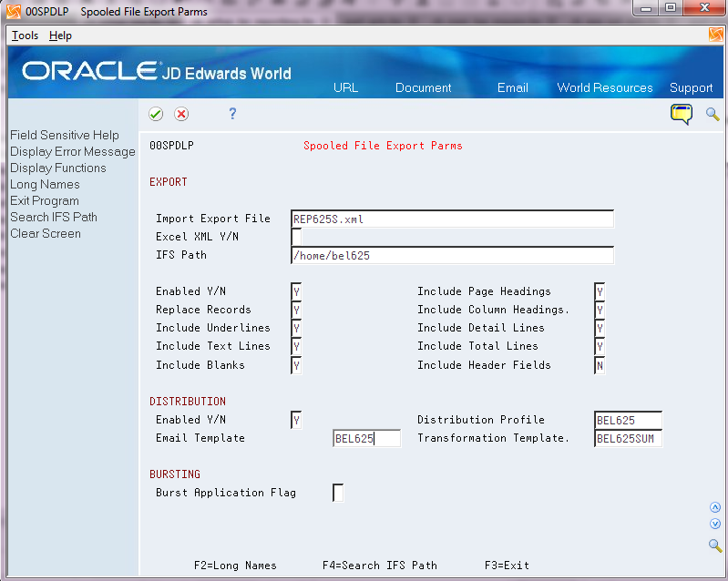Click the Transformation Template field
728x581 pixels.
628,439
